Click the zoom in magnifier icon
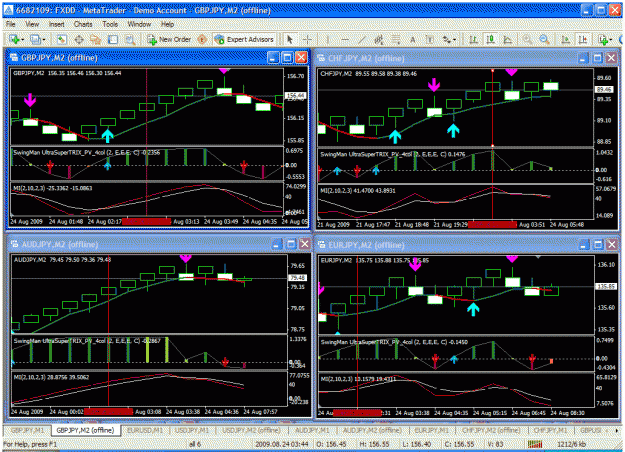The width and height of the screenshot is (625, 452). [527, 39]
